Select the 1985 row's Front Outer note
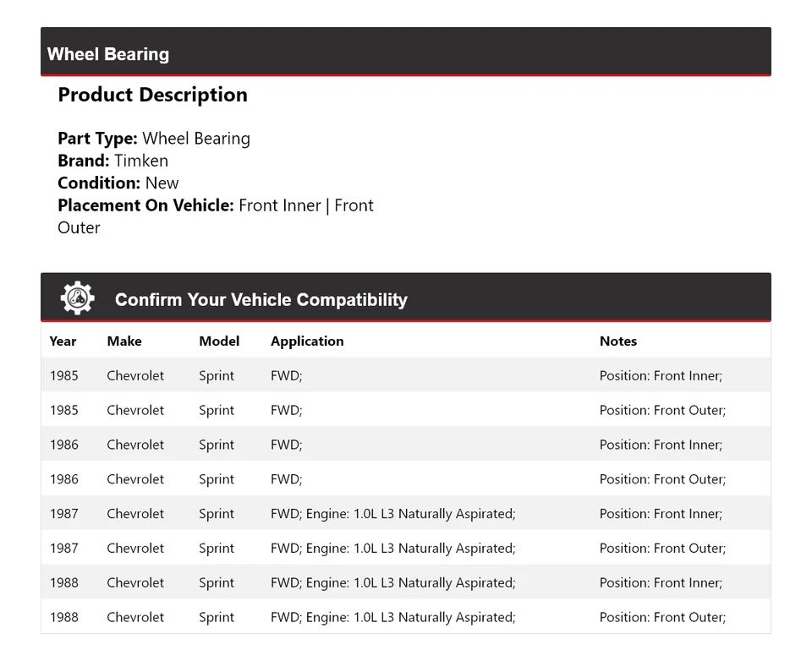This screenshot has height=661, width=812. coord(662,411)
